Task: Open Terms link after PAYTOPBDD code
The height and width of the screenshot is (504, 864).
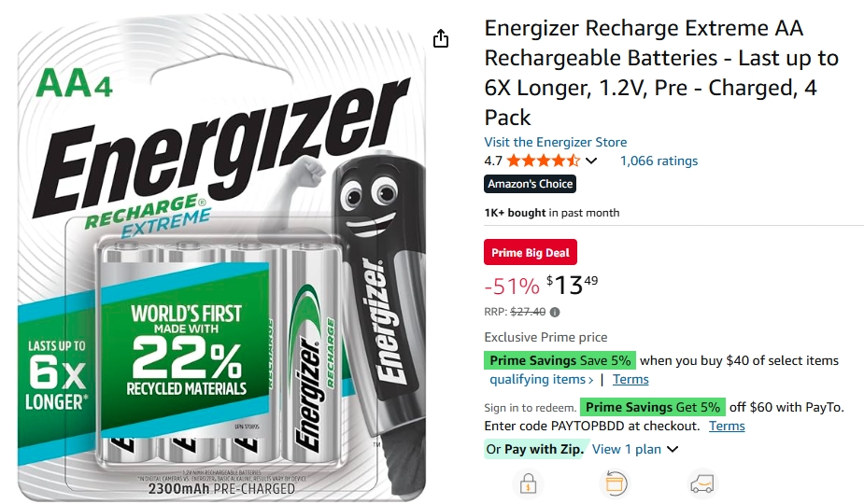Action: [x=727, y=426]
